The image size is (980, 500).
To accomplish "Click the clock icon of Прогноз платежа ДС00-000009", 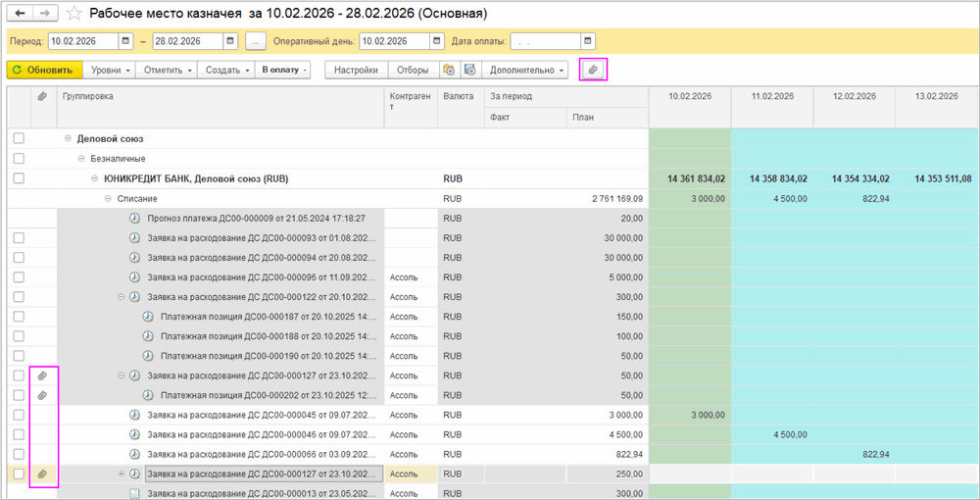I will click(x=134, y=218).
